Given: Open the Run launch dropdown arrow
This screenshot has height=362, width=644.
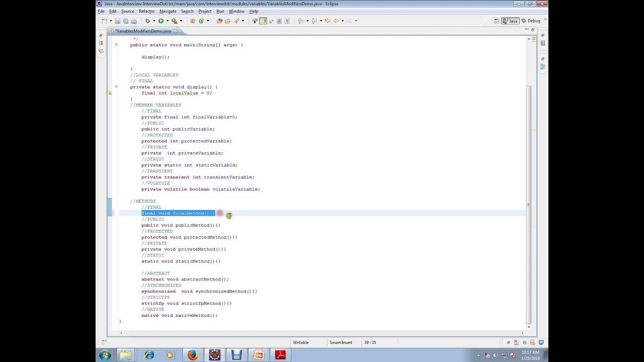Looking at the screenshot, I should pyautogui.click(x=168, y=21).
